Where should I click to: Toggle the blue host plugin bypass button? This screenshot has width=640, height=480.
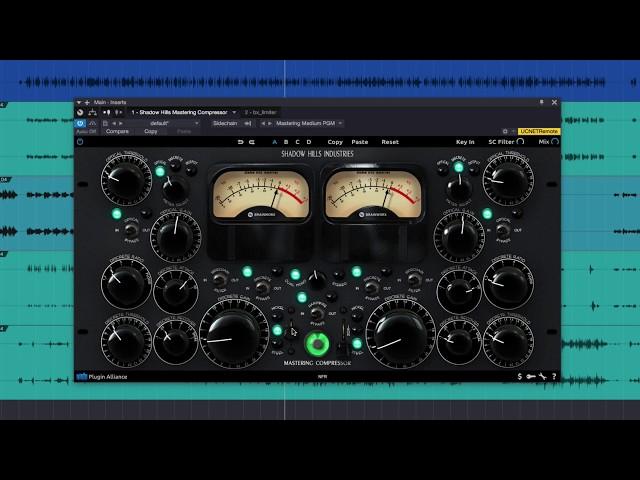[80, 123]
